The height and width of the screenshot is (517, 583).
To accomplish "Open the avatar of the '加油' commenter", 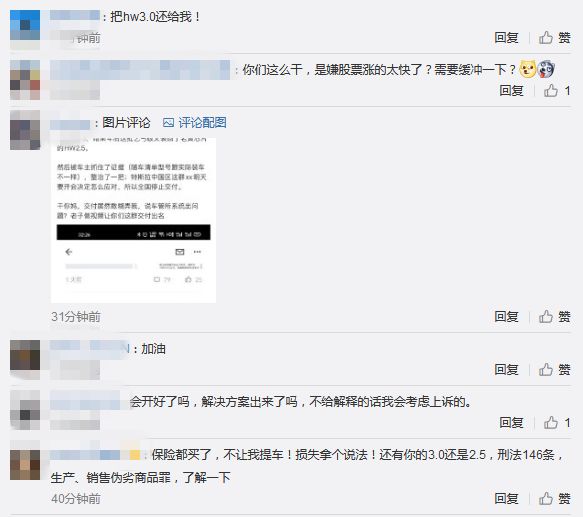I will [25, 355].
